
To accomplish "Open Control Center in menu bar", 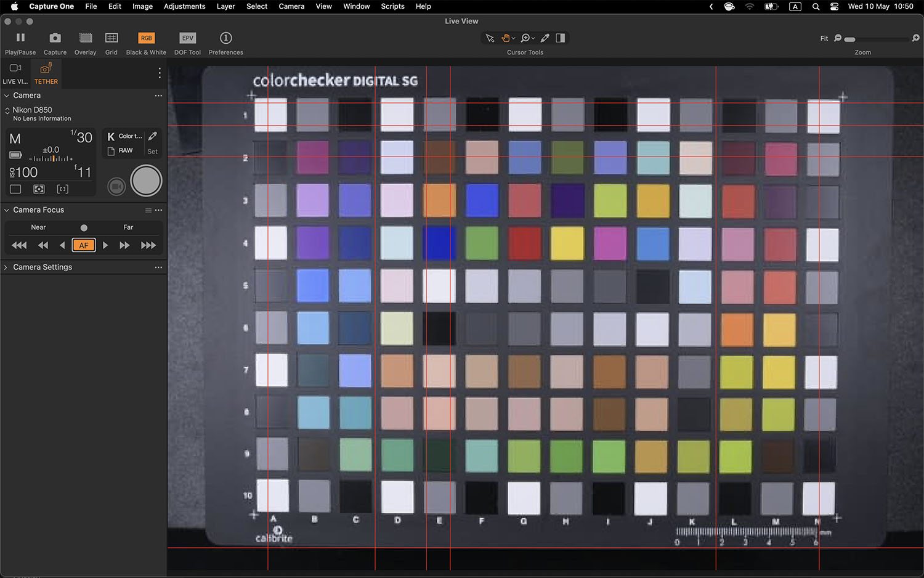I will (x=834, y=6).
